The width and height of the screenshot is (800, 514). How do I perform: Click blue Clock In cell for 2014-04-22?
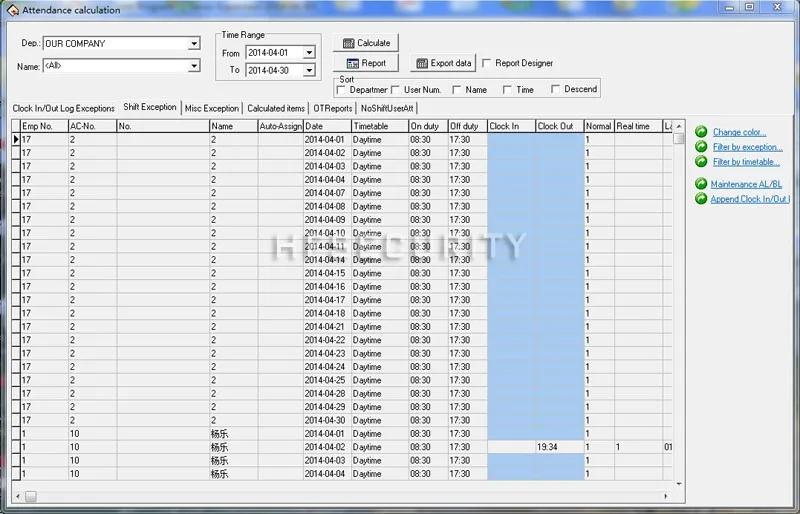tap(511, 340)
